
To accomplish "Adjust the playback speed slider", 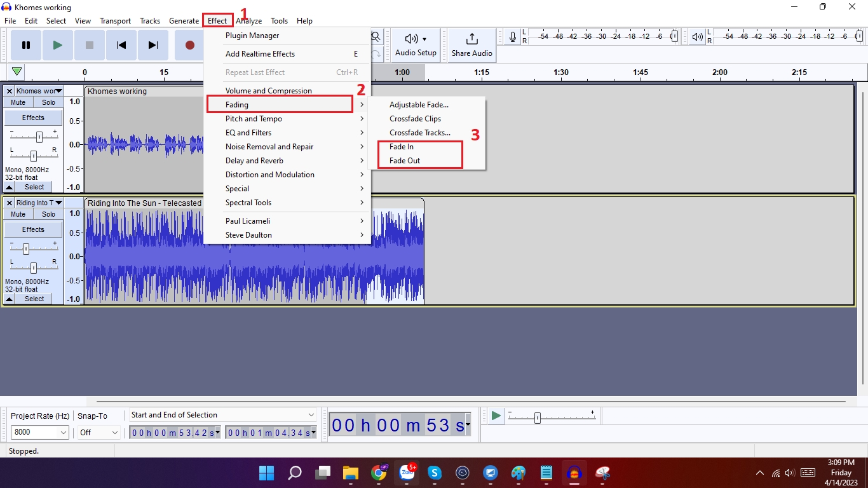I will point(538,418).
